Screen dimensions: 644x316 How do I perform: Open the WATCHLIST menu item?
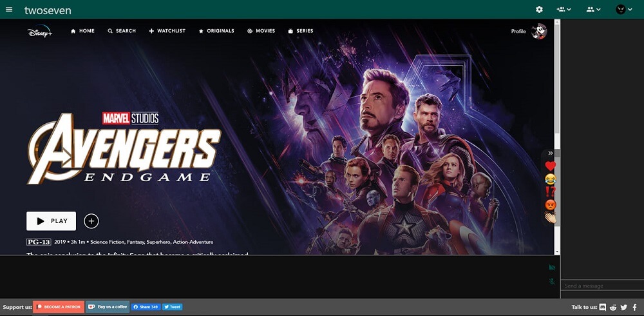pyautogui.click(x=167, y=31)
